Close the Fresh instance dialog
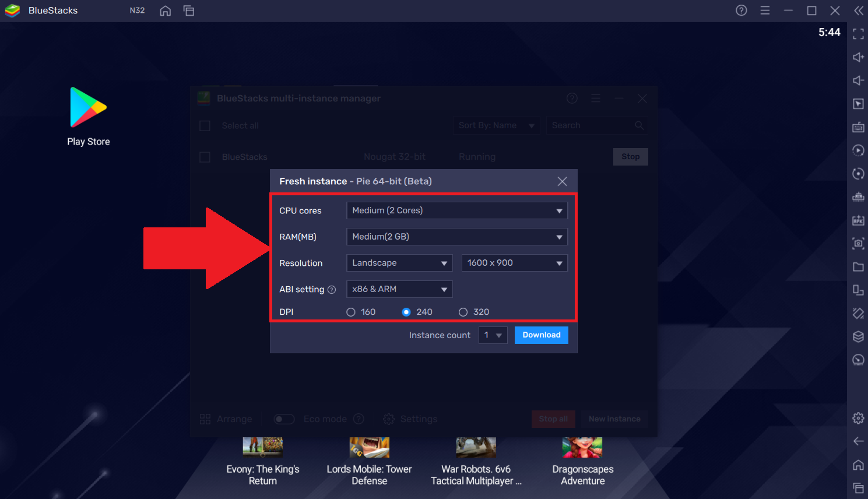 (x=563, y=181)
